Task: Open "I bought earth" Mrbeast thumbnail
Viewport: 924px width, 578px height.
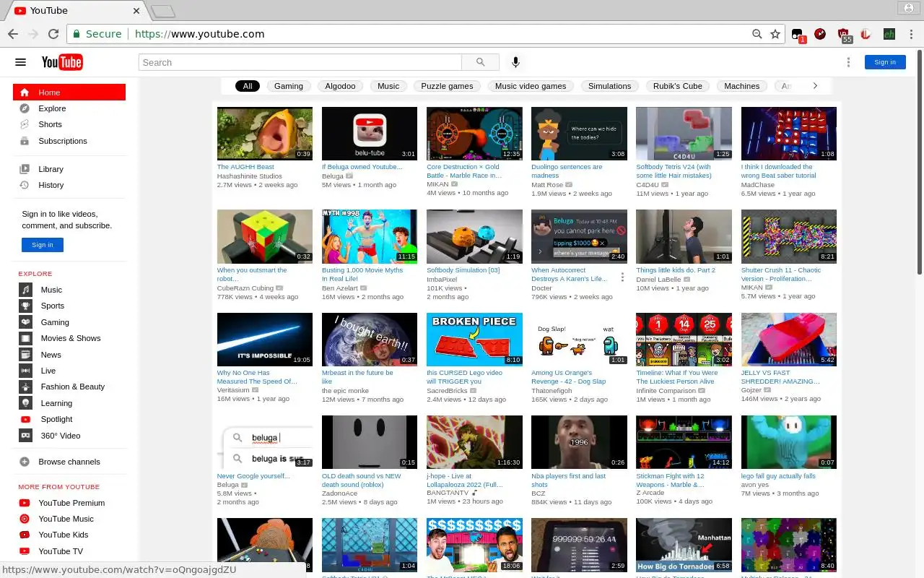Action: tap(370, 340)
